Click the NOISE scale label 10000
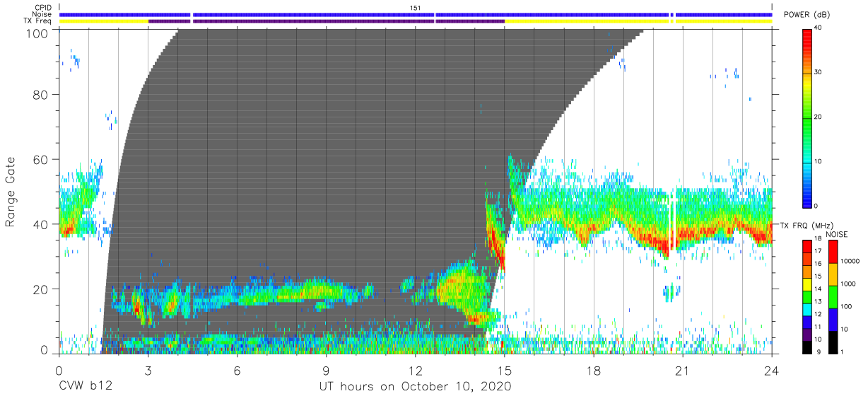The image size is (868, 401). 851,262
